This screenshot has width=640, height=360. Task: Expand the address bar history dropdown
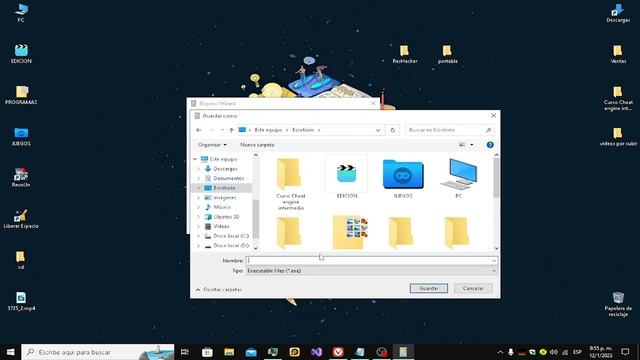(378, 130)
